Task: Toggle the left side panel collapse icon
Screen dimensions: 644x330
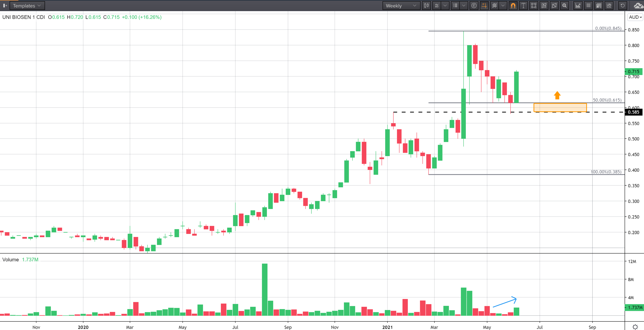Action: 5,6
